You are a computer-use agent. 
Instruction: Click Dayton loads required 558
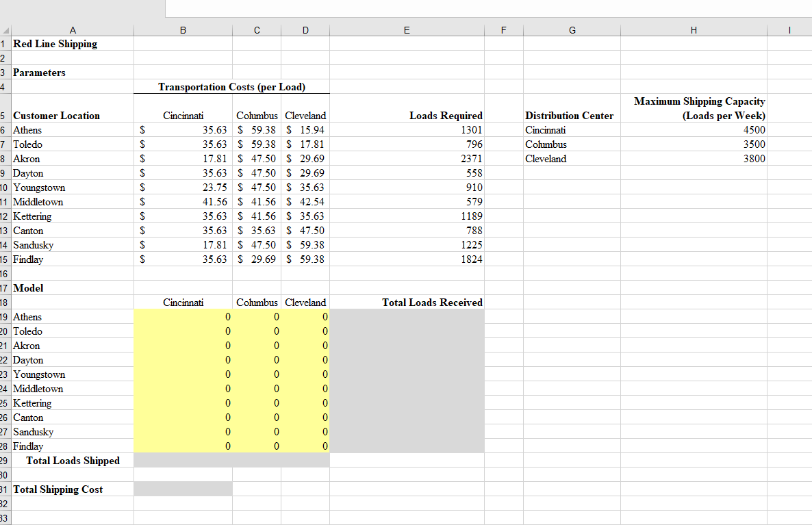tap(407, 173)
